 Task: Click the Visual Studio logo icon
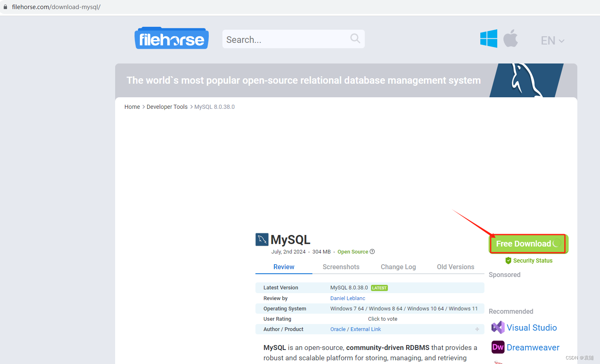498,327
